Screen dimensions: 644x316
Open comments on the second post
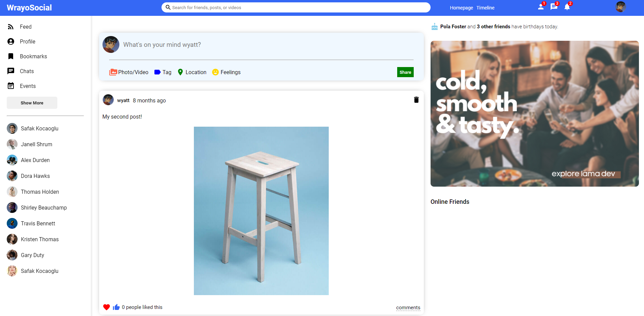[408, 308]
